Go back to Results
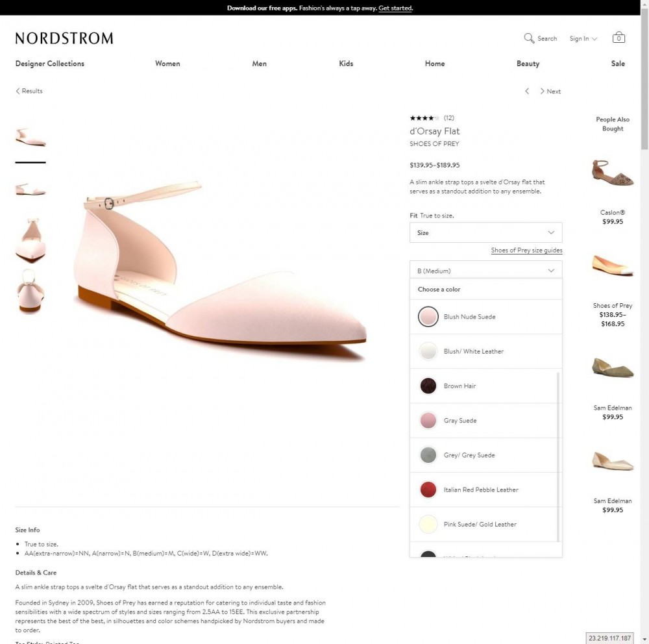The image size is (649, 644). (x=29, y=91)
